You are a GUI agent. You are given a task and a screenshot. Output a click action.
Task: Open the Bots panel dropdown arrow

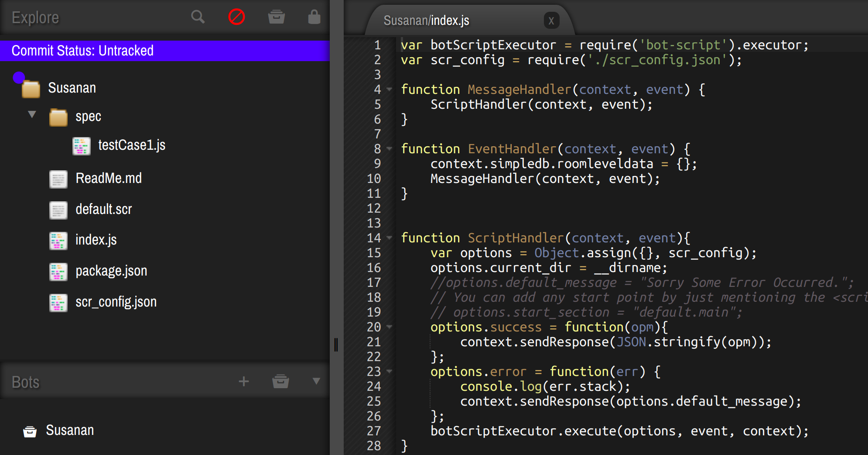click(316, 381)
